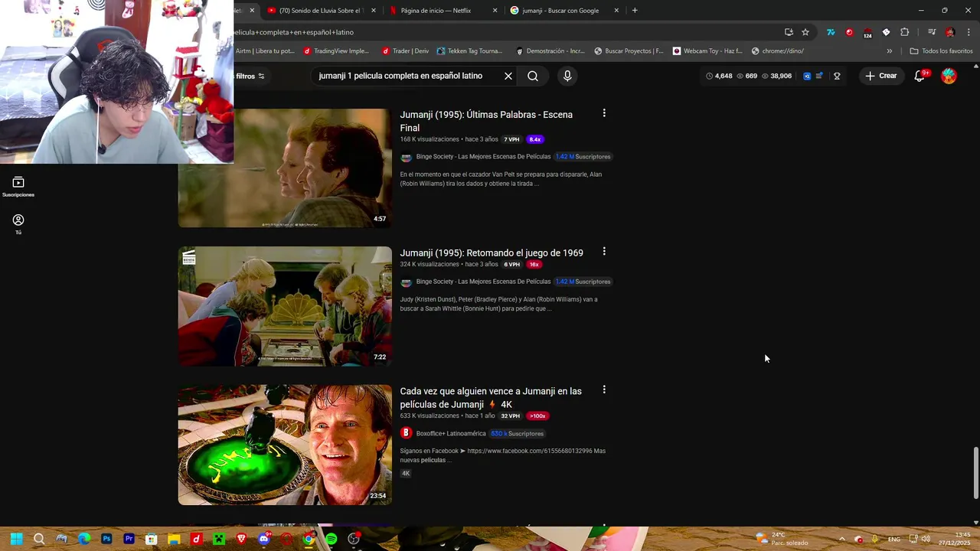Open options menu for Cada vez que alguien video
The height and width of the screenshot is (551, 980).
coord(604,390)
